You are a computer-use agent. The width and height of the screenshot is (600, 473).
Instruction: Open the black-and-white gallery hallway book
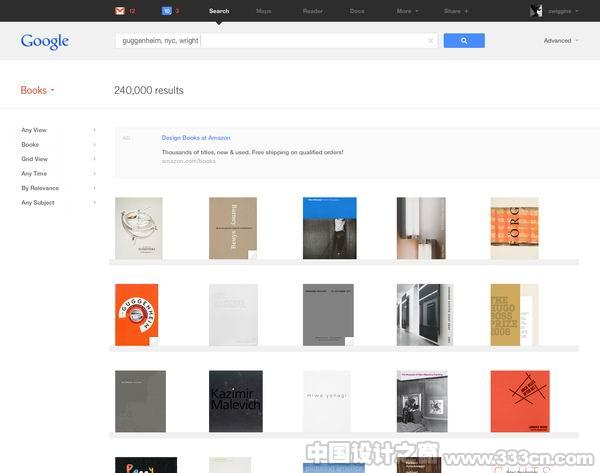pyautogui.click(x=425, y=315)
